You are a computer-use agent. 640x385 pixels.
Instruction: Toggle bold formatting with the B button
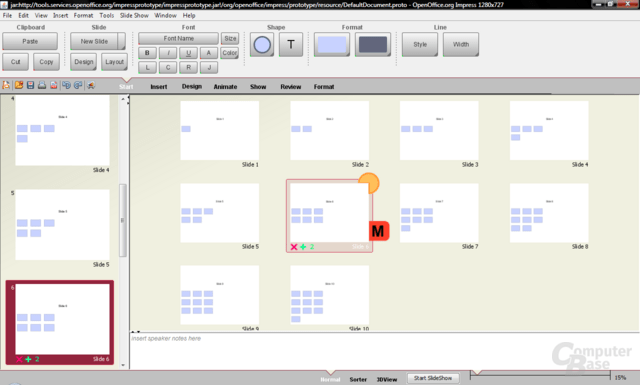point(147,53)
